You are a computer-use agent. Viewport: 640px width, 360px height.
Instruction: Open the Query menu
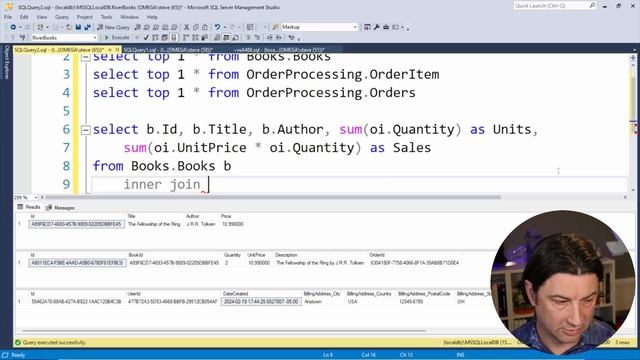pyautogui.click(x=62, y=17)
